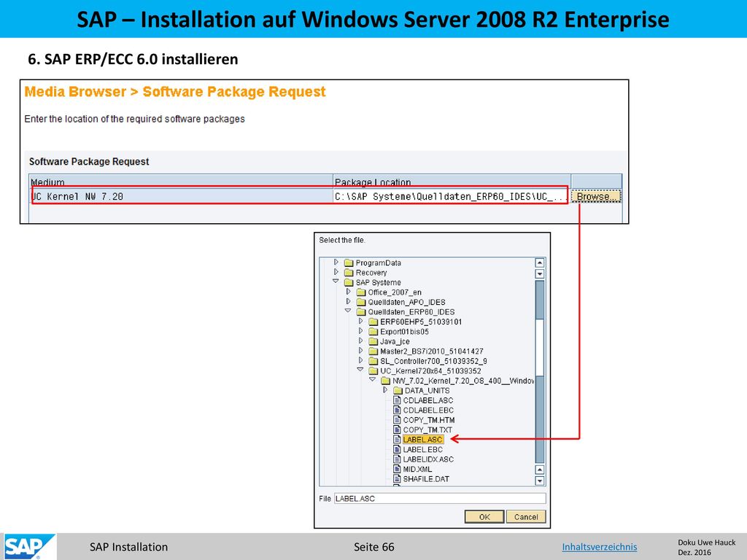Expand the ProgramData folder node
The height and width of the screenshot is (560, 747).
[x=336, y=262]
